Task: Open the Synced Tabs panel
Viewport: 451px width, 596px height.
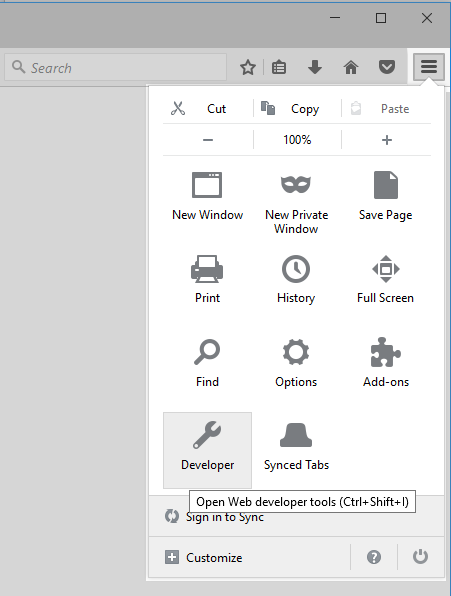Action: (296, 447)
